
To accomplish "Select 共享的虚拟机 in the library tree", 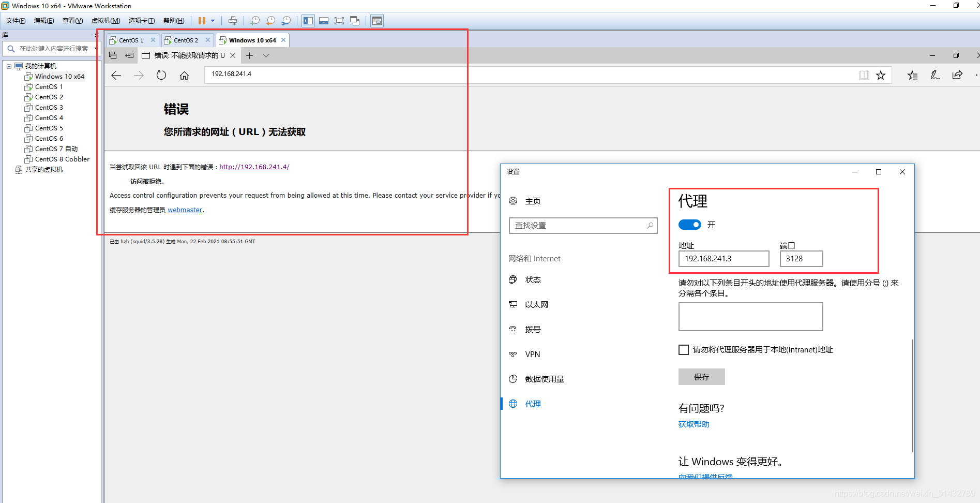I will 43,170.
